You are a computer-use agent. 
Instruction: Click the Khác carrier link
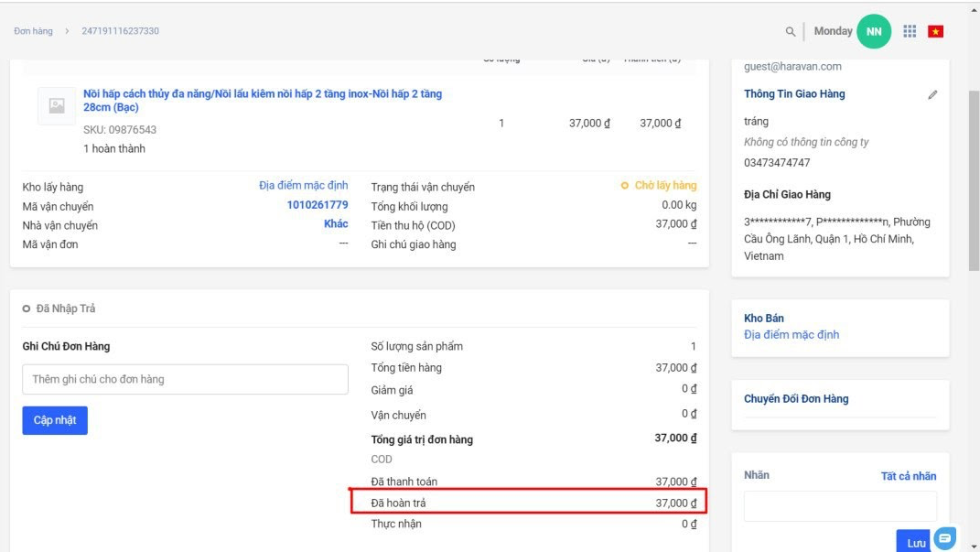(336, 224)
